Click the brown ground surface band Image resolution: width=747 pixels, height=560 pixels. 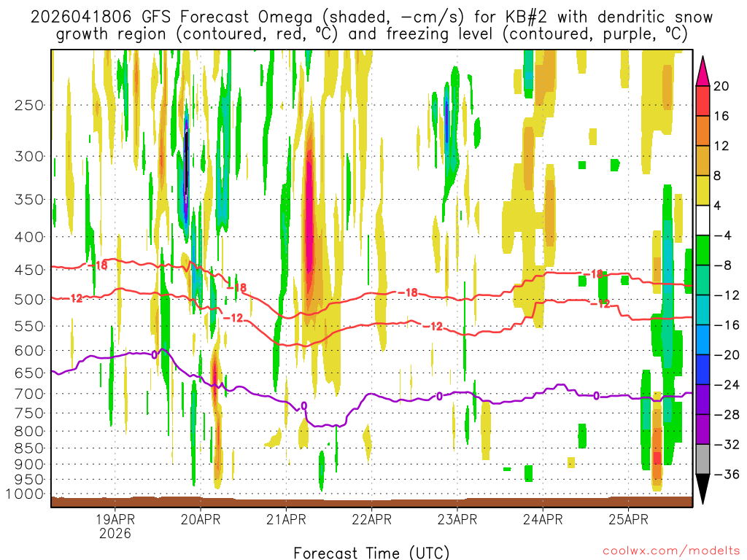coord(371,502)
